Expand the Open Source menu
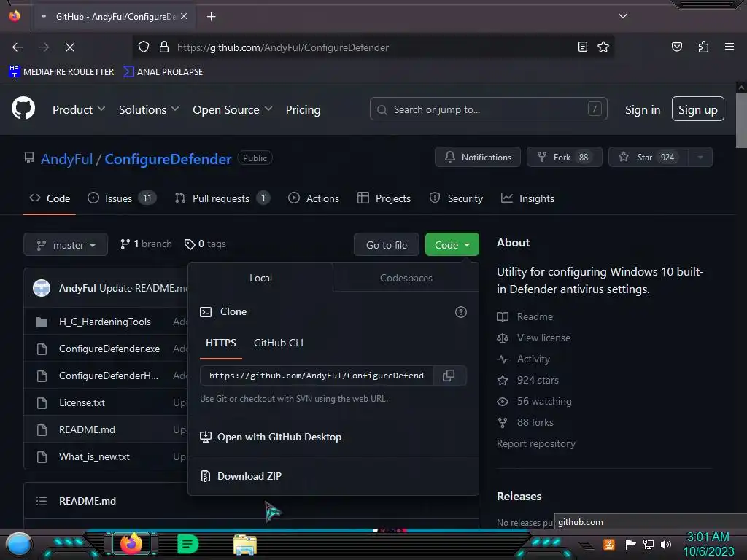The image size is (747, 560). coord(233,109)
